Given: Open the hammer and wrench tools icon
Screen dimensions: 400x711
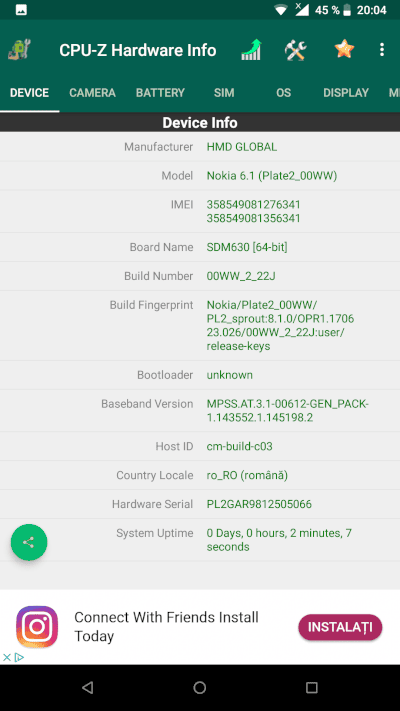Looking at the screenshot, I should click(x=296, y=49).
